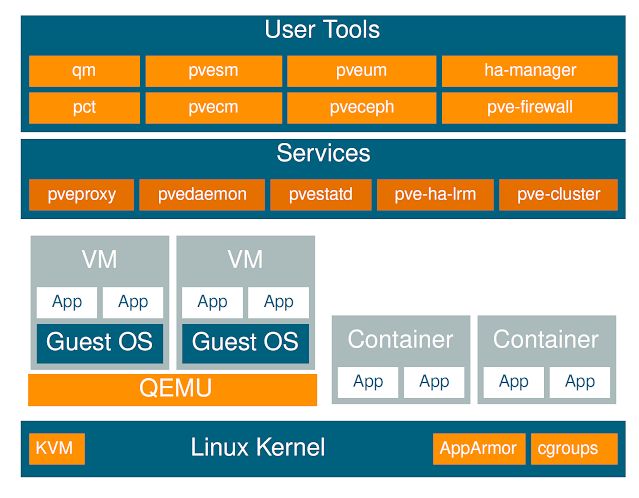Select first App in the left Container
The width and height of the screenshot is (639, 498).
click(x=368, y=382)
